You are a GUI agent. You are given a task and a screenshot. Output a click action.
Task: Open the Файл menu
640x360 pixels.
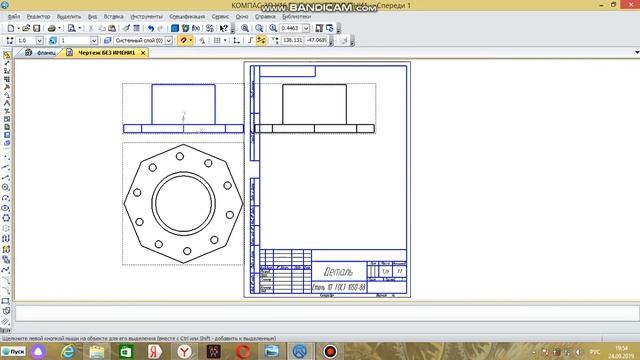tap(13, 17)
